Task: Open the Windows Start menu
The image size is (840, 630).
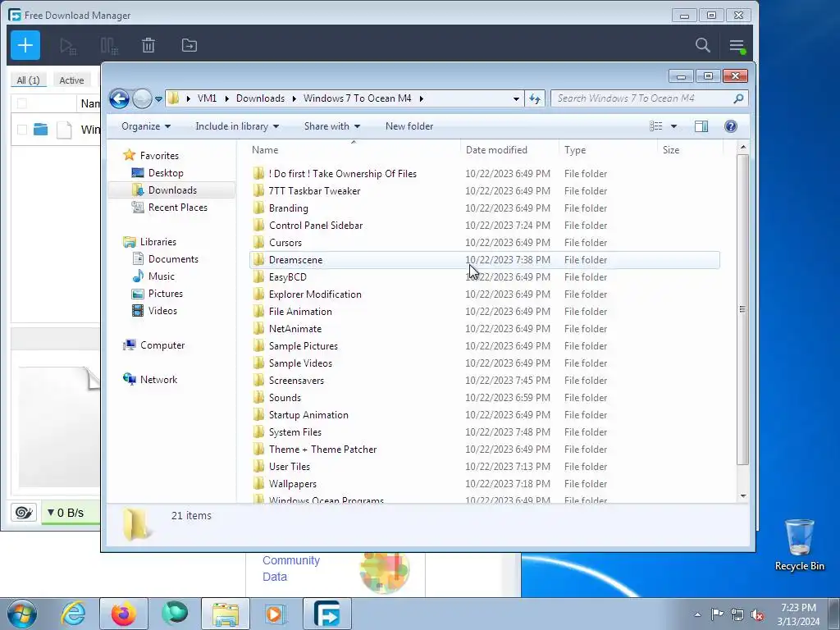Action: pos(22,614)
